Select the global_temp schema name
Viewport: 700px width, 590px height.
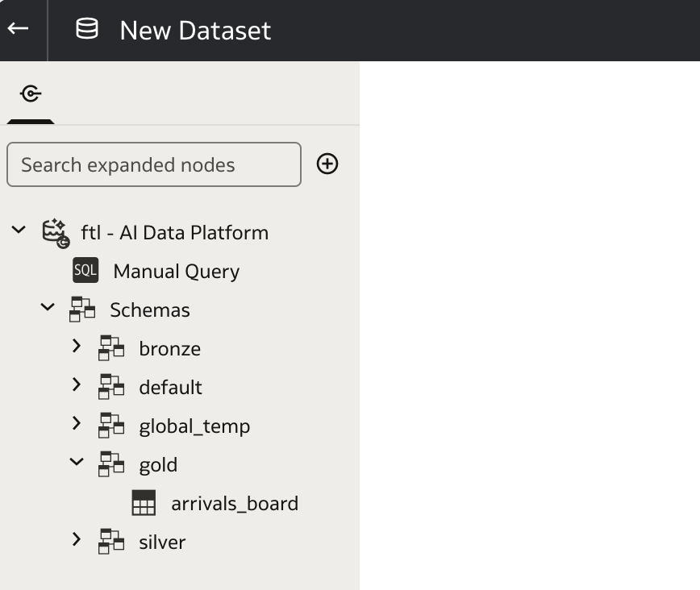194,426
